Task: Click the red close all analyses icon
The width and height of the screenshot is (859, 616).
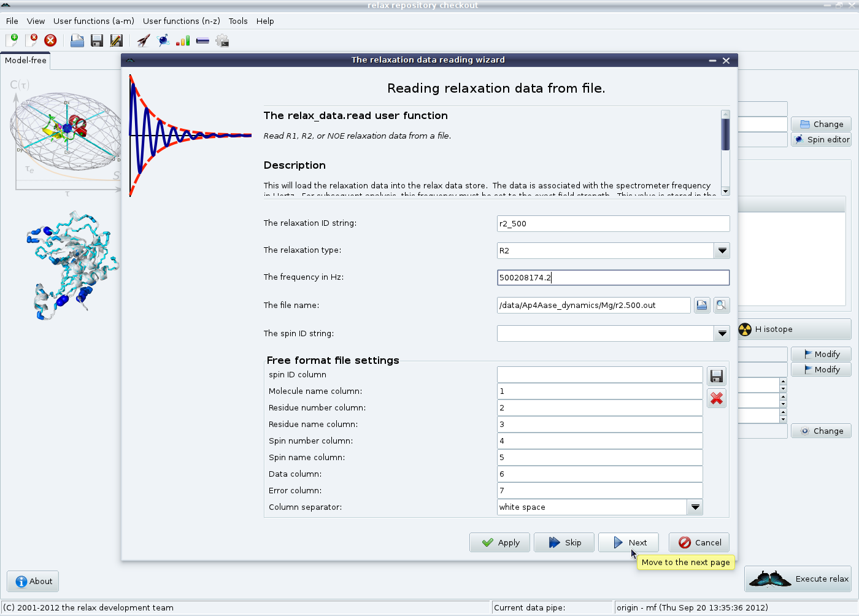Action: [x=50, y=40]
